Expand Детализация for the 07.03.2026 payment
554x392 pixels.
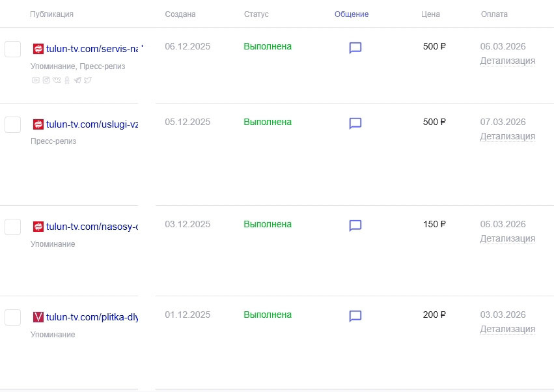pyautogui.click(x=507, y=137)
